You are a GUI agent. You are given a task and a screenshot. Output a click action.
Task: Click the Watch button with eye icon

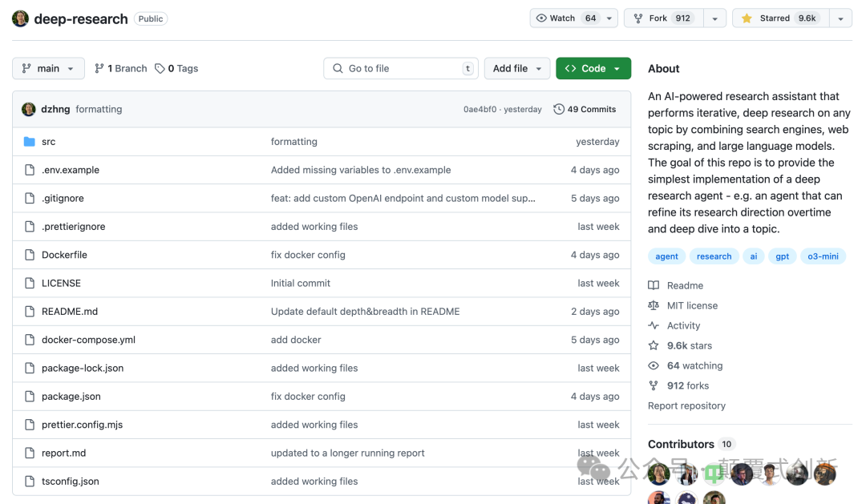(x=565, y=18)
